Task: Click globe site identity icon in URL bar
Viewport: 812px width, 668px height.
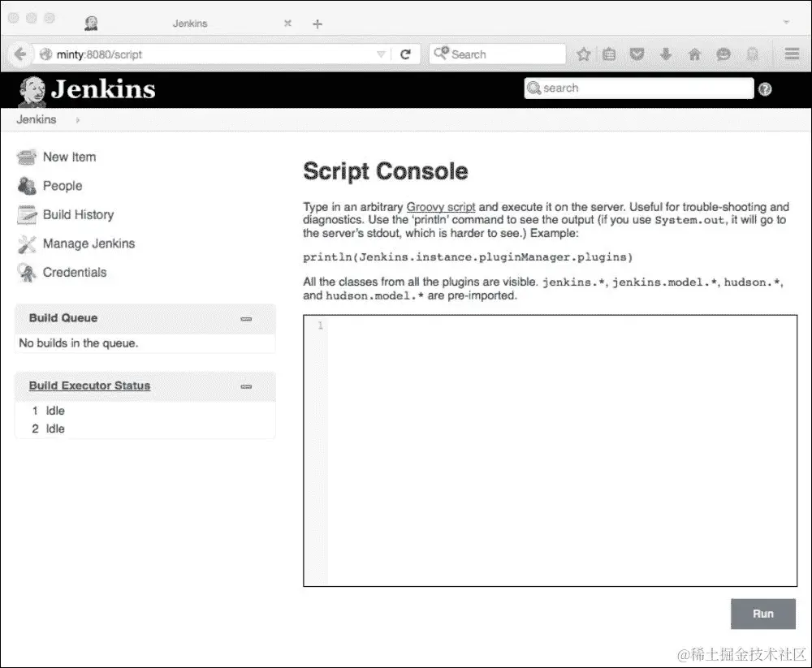Action: (46, 54)
